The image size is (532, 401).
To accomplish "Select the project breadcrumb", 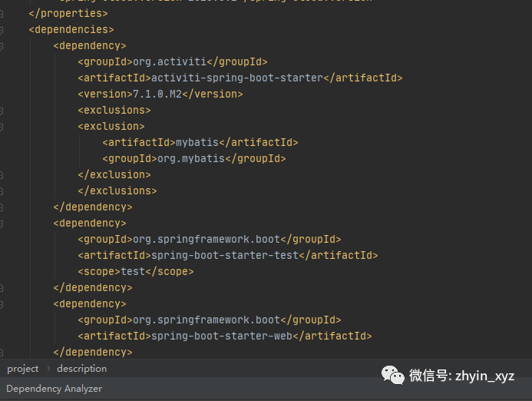I will click(x=23, y=369).
